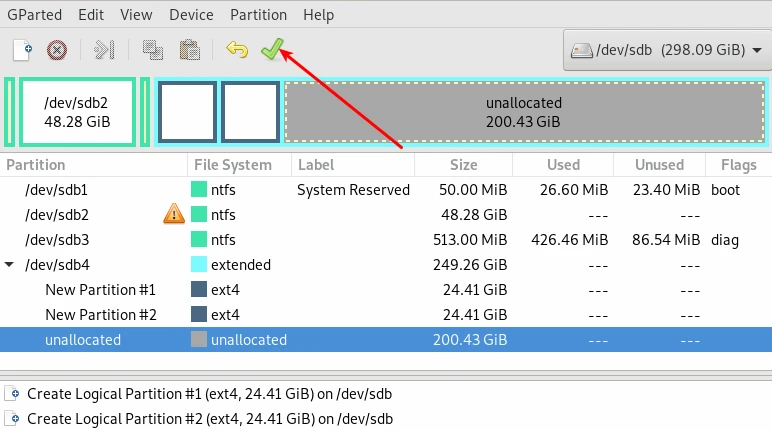Image resolution: width=772 pixels, height=430 pixels.
Task: Open the GParted menu
Action: click(x=34, y=15)
